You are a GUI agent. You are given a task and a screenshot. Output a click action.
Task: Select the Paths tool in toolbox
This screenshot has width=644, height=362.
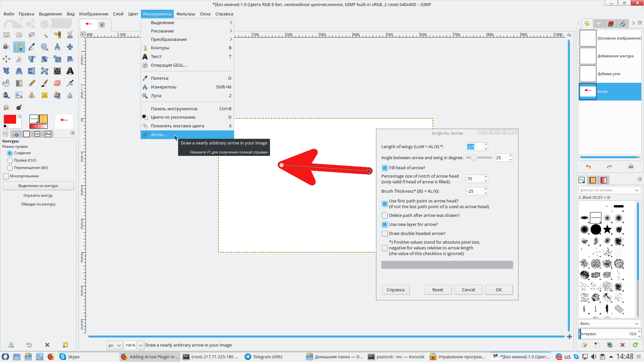[x=19, y=47]
